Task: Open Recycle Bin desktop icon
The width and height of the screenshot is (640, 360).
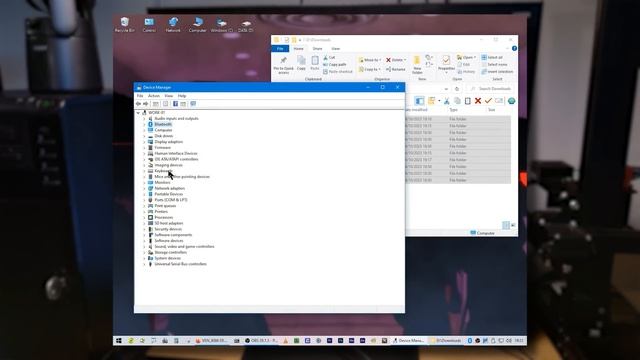Action: pos(124,24)
